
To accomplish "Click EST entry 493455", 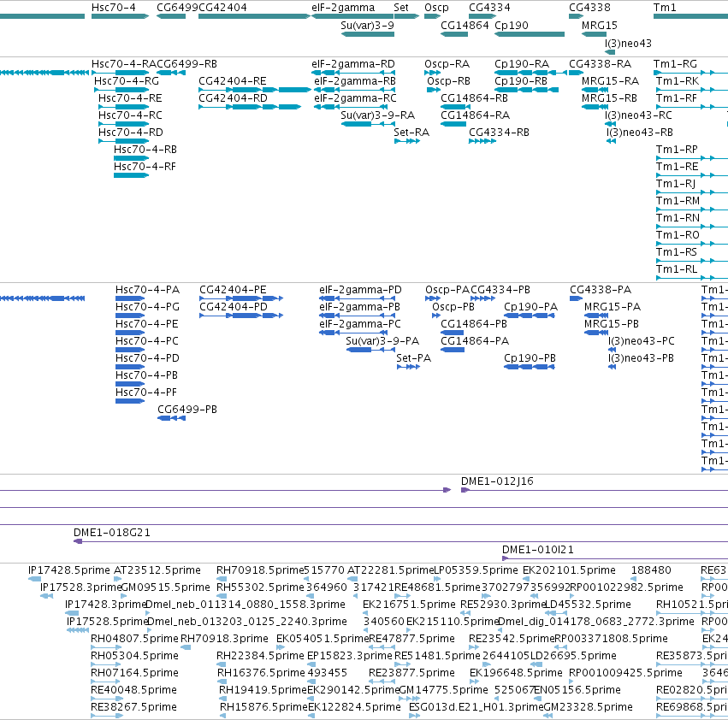I will click(327, 673).
